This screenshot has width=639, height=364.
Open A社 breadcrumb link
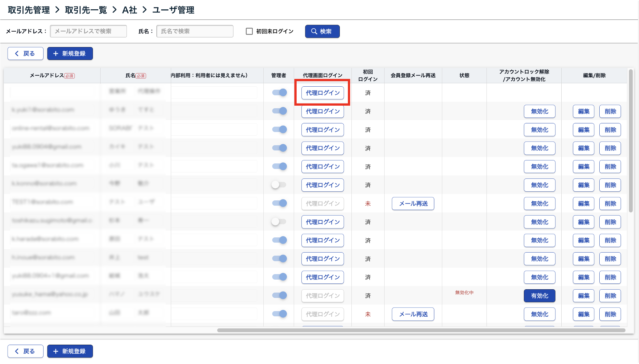[x=130, y=10]
